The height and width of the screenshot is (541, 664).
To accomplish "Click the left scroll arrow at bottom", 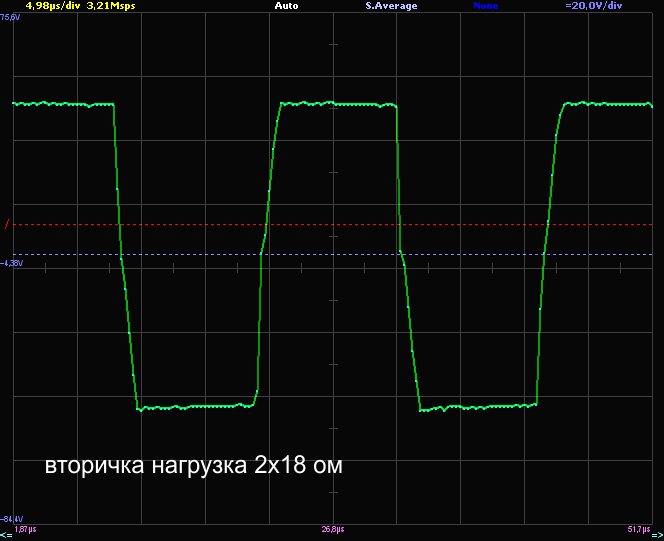I will 6,535.
